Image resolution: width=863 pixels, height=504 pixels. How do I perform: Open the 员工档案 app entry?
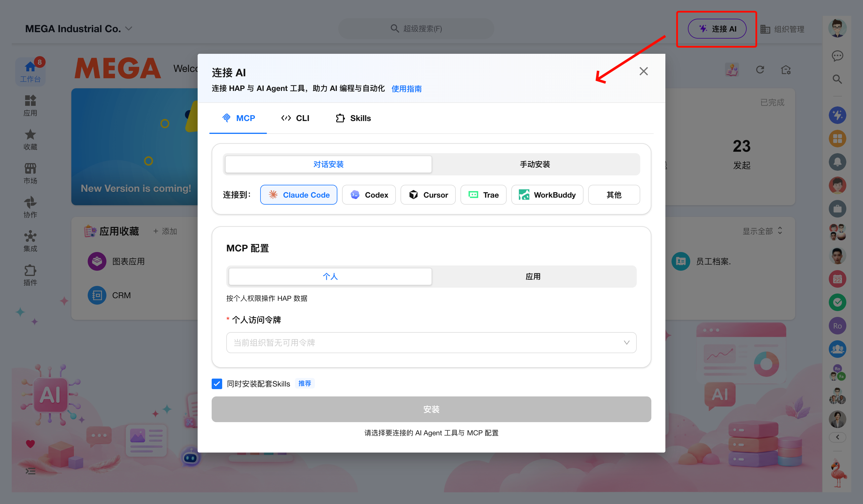(x=701, y=261)
